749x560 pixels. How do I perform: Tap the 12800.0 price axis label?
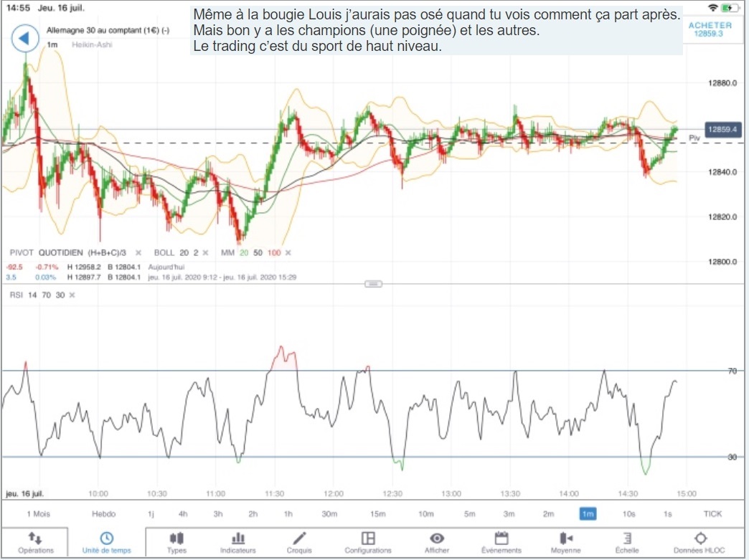click(x=722, y=262)
